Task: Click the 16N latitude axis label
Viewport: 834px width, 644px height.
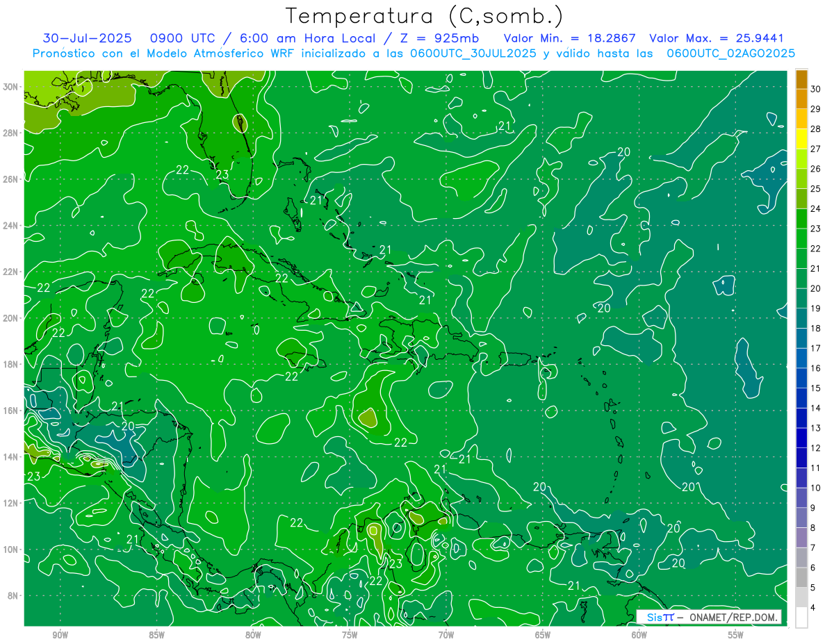Action: (x=12, y=410)
